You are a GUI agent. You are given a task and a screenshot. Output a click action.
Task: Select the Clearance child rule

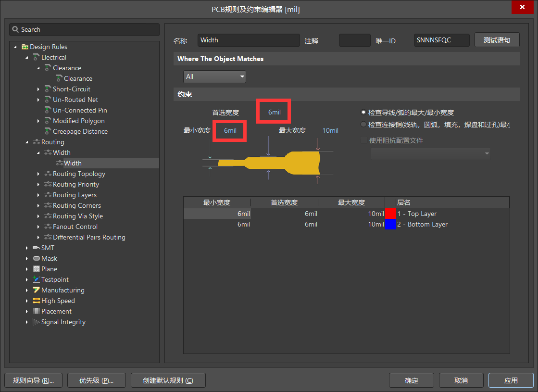point(78,78)
